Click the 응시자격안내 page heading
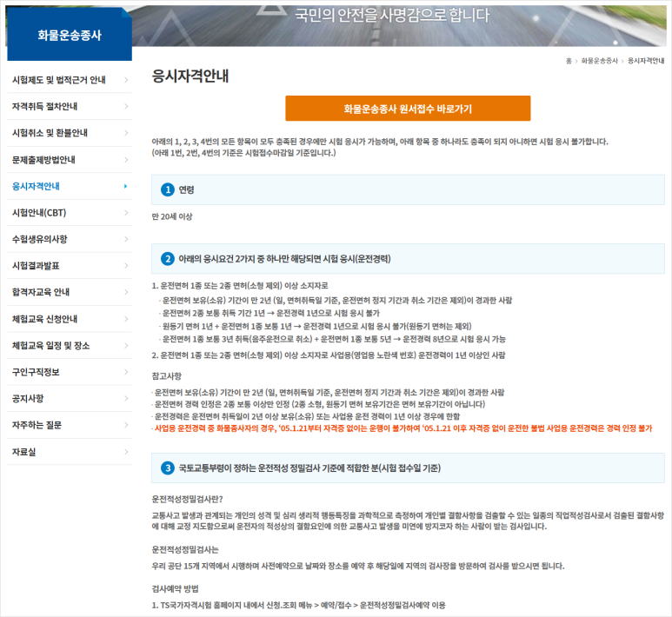 coord(190,76)
